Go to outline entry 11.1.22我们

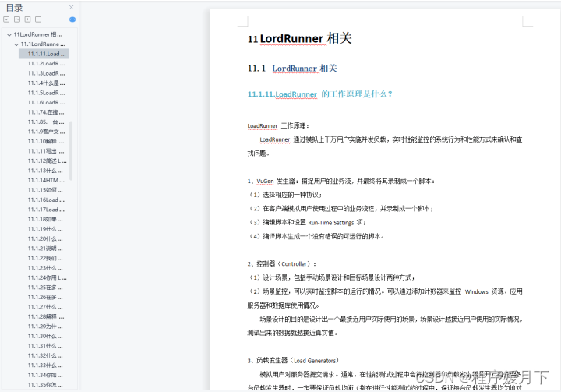point(45,258)
